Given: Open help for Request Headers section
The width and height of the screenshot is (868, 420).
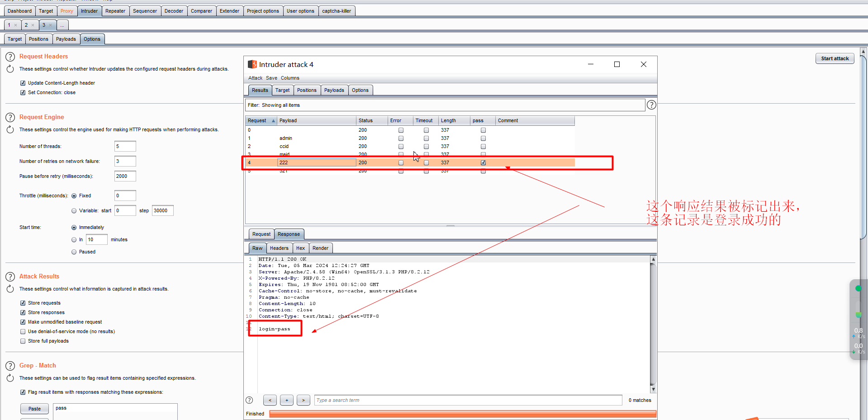Looking at the screenshot, I should [x=10, y=57].
